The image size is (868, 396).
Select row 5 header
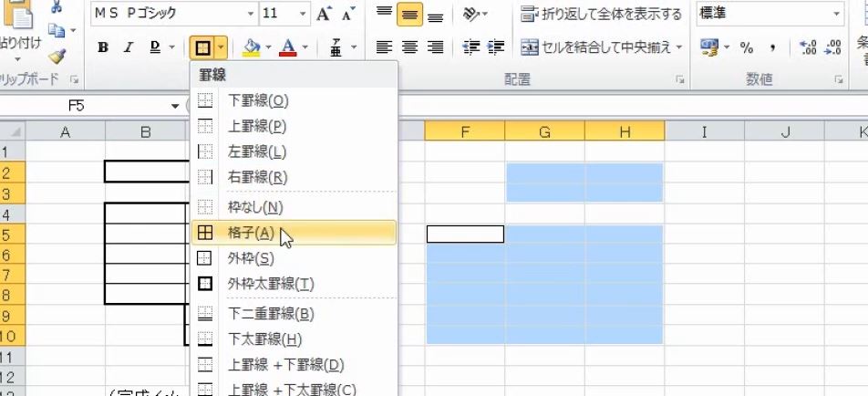pyautogui.click(x=12, y=234)
